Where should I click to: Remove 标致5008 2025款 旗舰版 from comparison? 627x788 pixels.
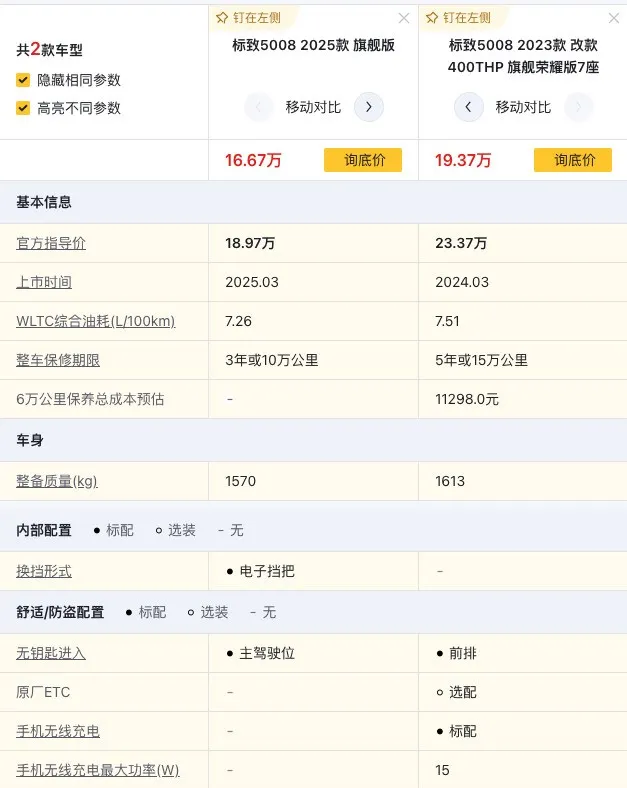(x=404, y=18)
